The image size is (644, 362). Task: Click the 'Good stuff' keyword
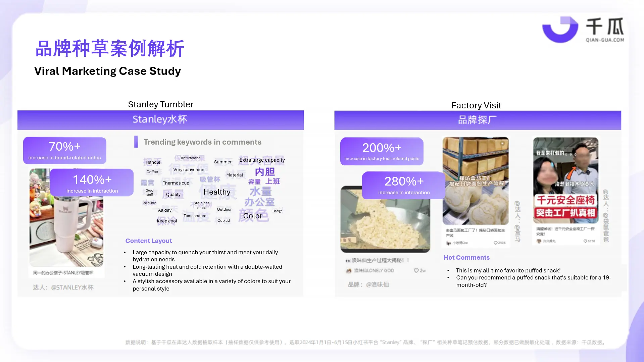(150, 193)
